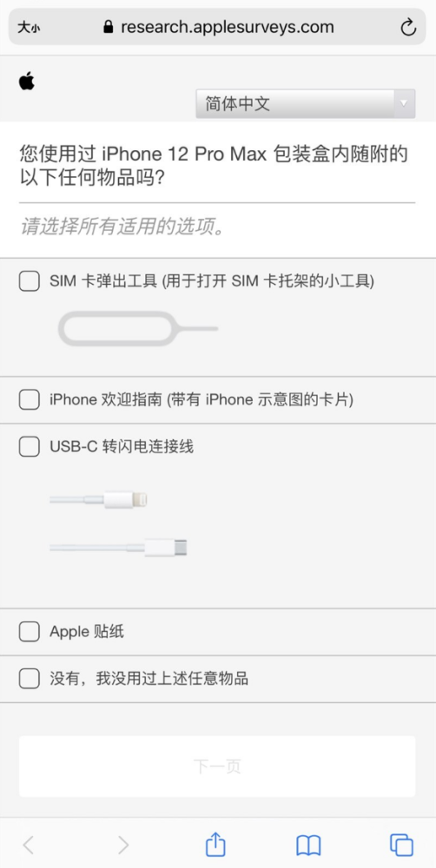Viewport: 436px width, 868px height.
Task: Click the language dropdown arrow
Action: coord(404,103)
